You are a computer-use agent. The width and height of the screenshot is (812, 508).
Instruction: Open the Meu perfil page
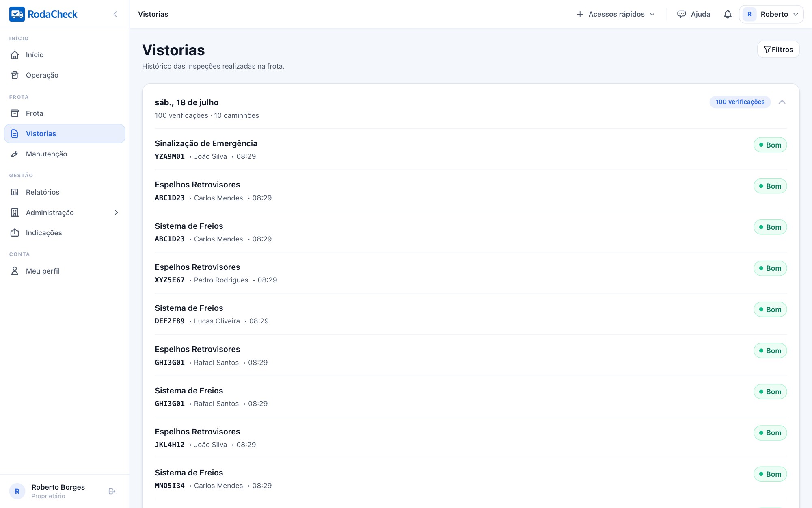click(x=65, y=271)
